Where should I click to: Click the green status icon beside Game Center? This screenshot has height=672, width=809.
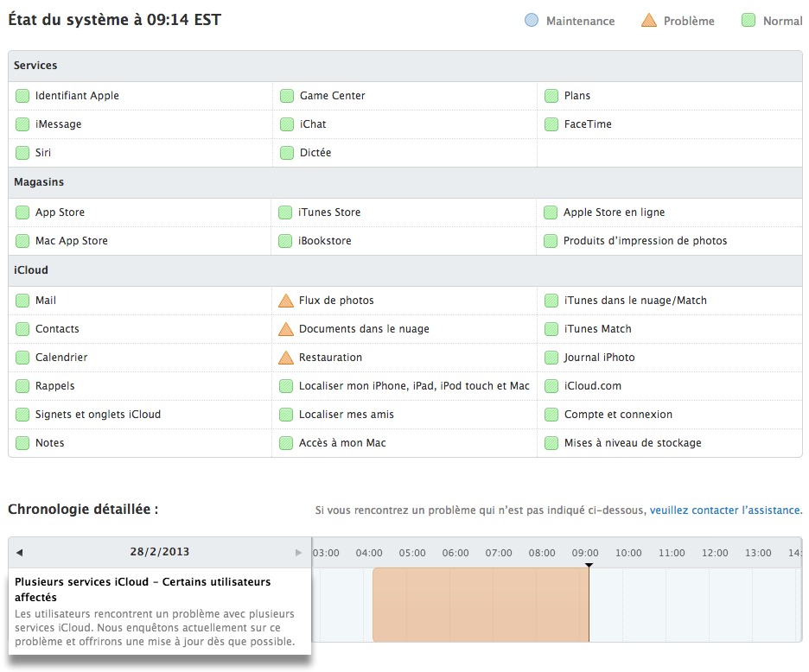click(287, 96)
